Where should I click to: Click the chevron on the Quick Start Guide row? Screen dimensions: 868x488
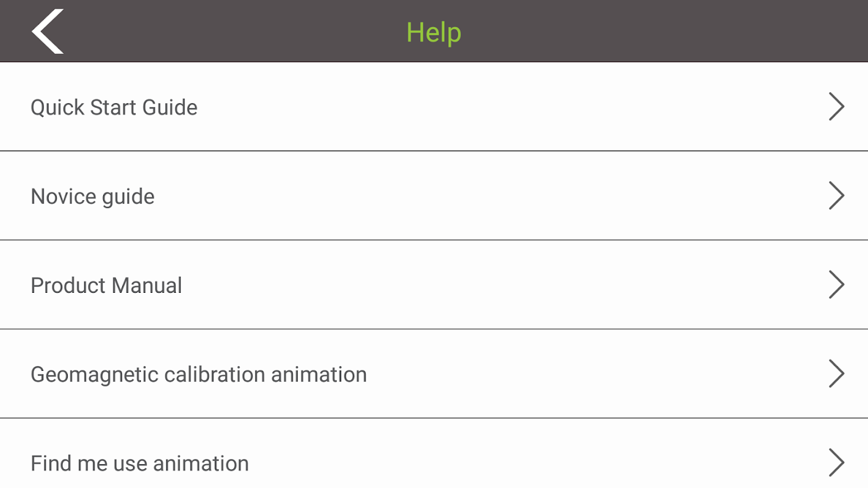point(836,107)
